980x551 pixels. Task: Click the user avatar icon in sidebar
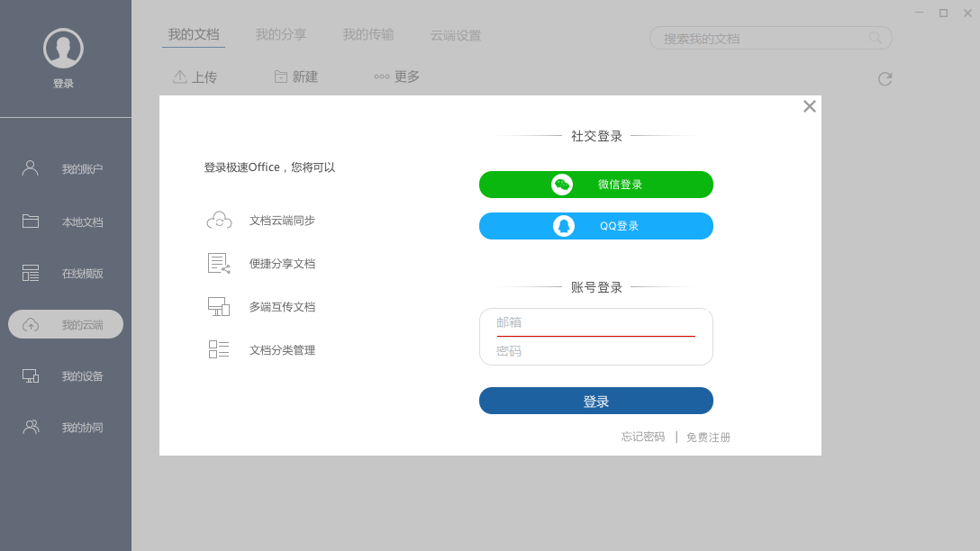[63, 49]
